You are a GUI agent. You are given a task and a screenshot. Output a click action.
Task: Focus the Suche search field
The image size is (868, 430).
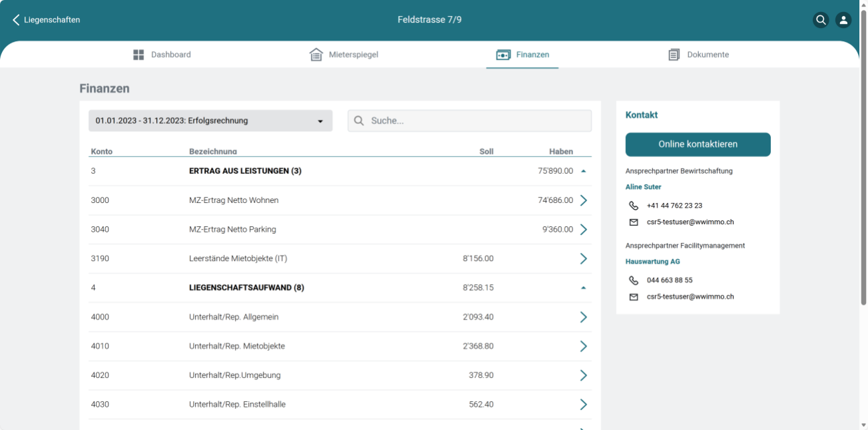[469, 120]
